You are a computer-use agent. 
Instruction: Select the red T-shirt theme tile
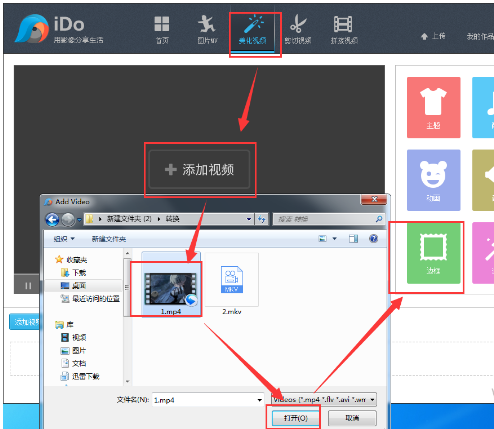point(433,107)
